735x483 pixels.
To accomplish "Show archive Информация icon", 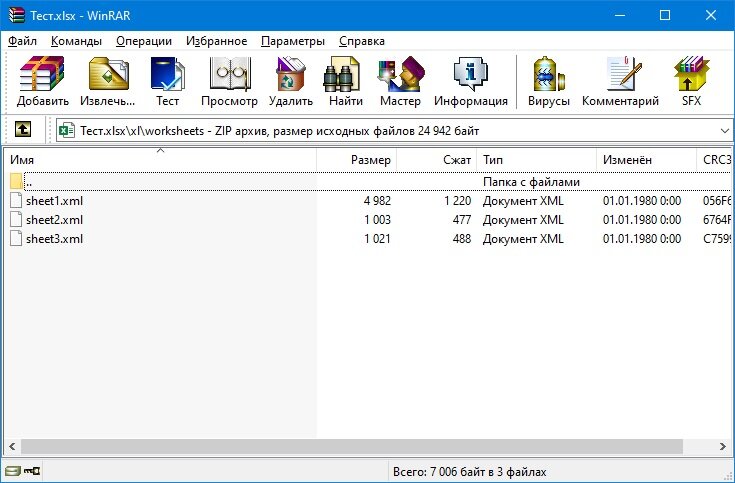I will pos(471,74).
